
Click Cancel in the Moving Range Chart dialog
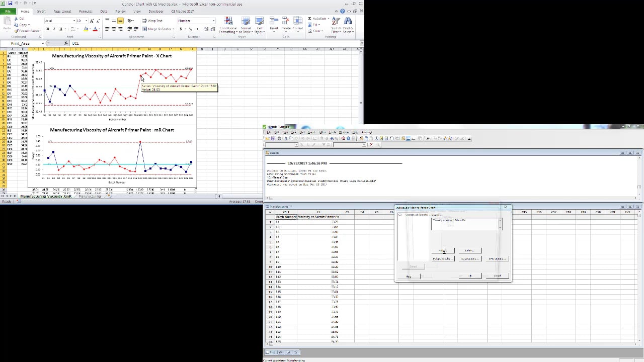click(498, 276)
